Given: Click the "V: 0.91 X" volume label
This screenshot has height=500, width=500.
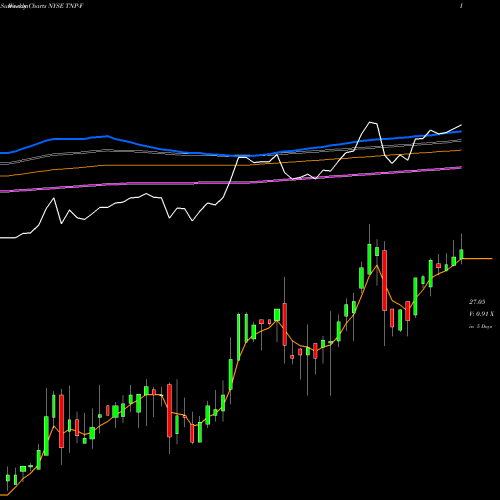Looking at the screenshot, I should point(481,314).
